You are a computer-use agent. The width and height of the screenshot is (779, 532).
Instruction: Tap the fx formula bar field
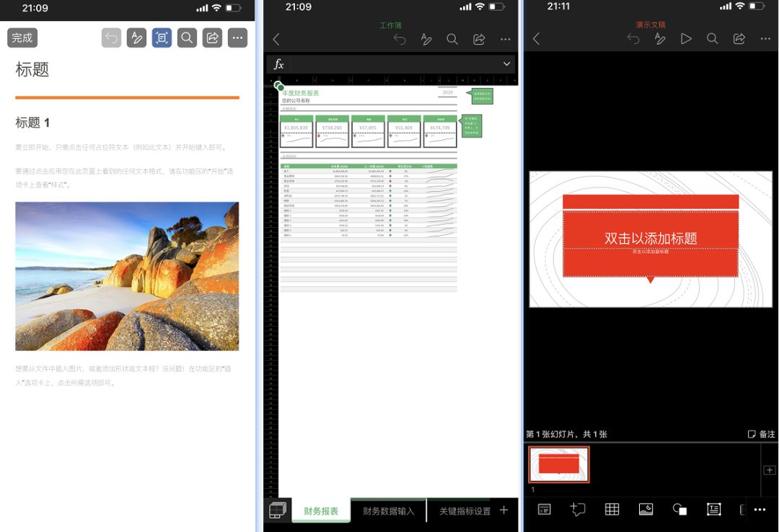[390, 64]
